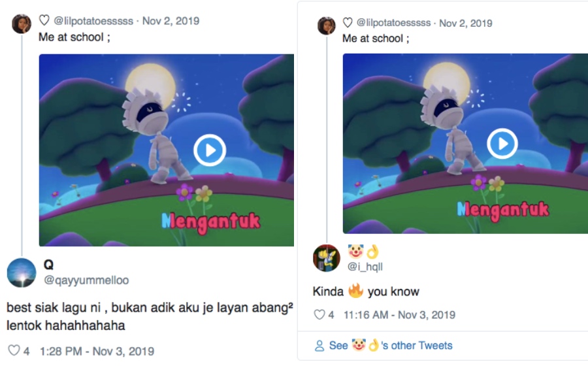
Task: Click the person icon next to See other Tweets
Action: tap(319, 345)
